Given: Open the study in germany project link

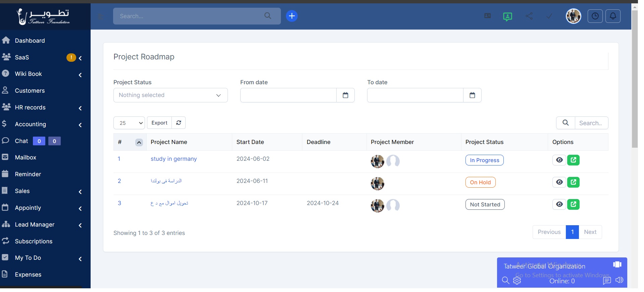Looking at the screenshot, I should pyautogui.click(x=174, y=159).
